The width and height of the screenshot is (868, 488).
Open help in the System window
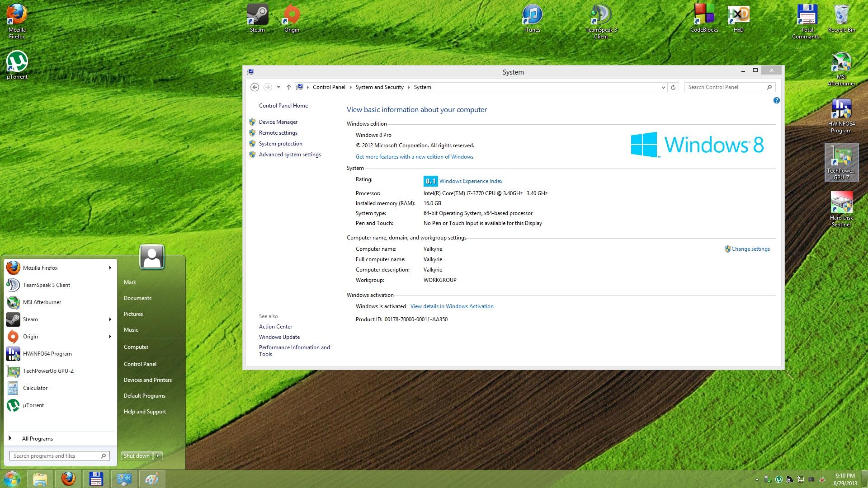click(x=776, y=100)
